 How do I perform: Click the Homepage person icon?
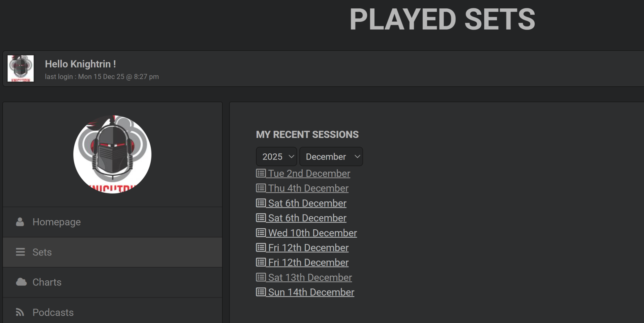pos(20,222)
